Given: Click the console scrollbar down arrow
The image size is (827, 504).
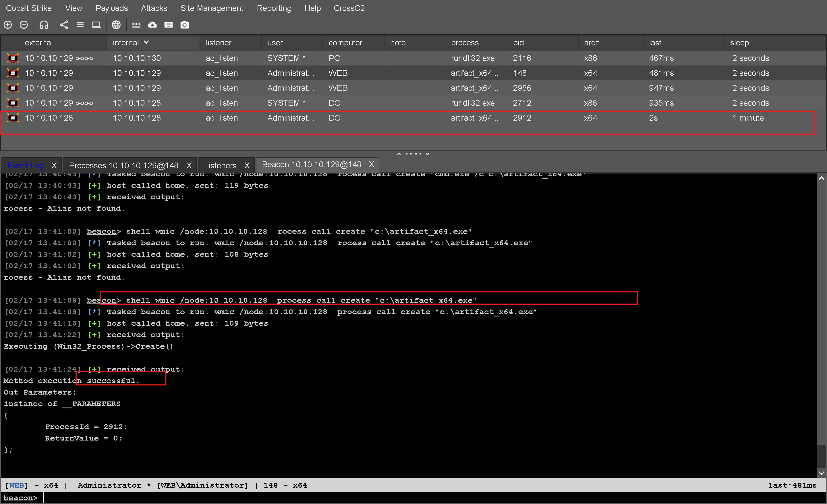Looking at the screenshot, I should (821, 473).
